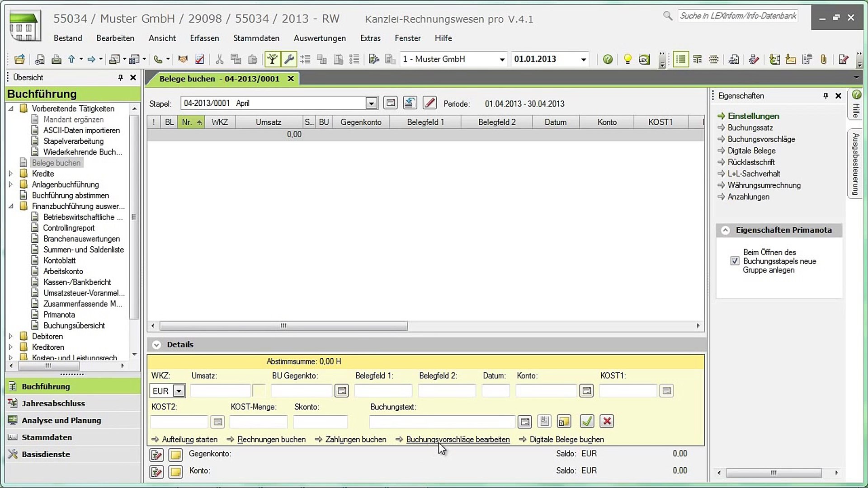
Task: Open the Stammdaten menu
Action: tap(256, 38)
